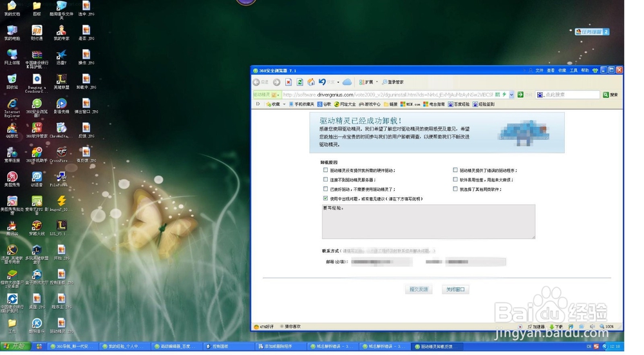644x355 pixels.
Task: Launch 美图秀秀 desktop shortcut
Action: point(12,178)
